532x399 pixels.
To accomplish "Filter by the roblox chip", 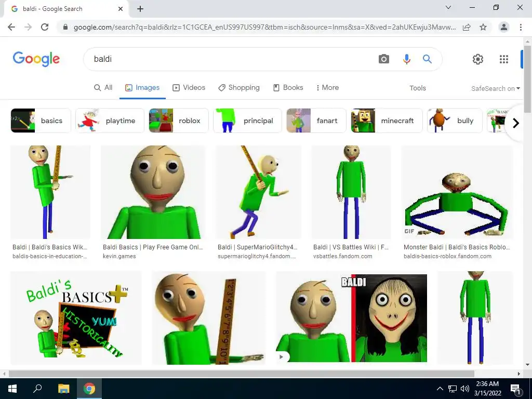I will click(179, 121).
